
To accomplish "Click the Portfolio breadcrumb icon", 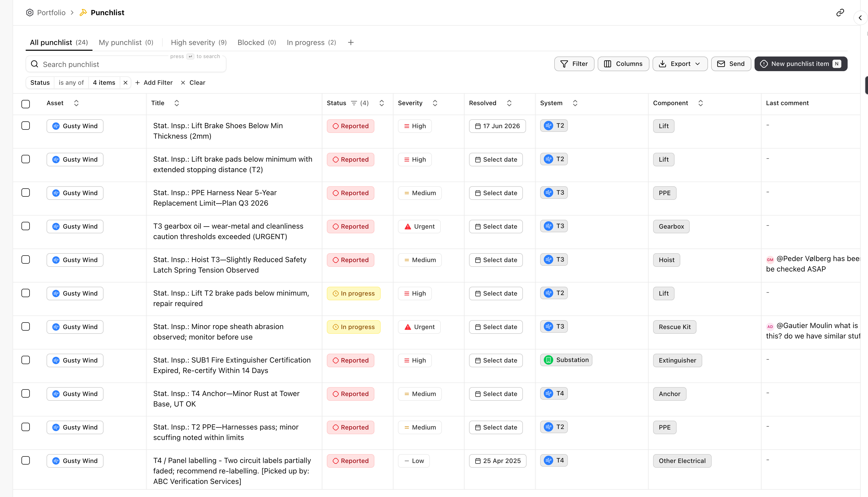I will coord(30,13).
